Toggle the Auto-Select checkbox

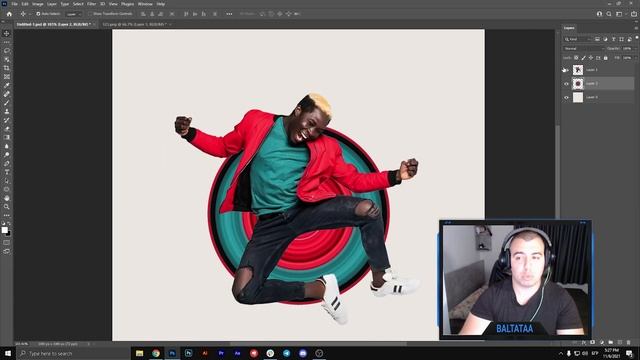pyautogui.click(x=38, y=14)
